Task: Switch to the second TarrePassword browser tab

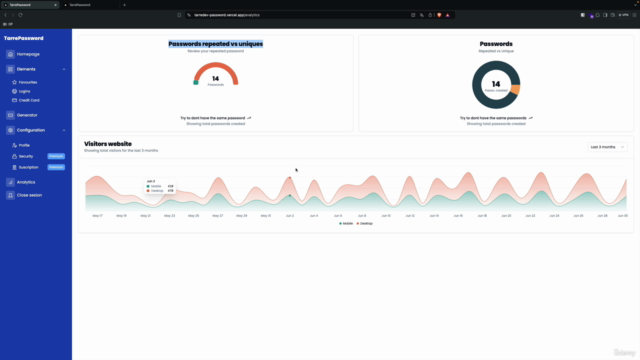Action: point(90,5)
